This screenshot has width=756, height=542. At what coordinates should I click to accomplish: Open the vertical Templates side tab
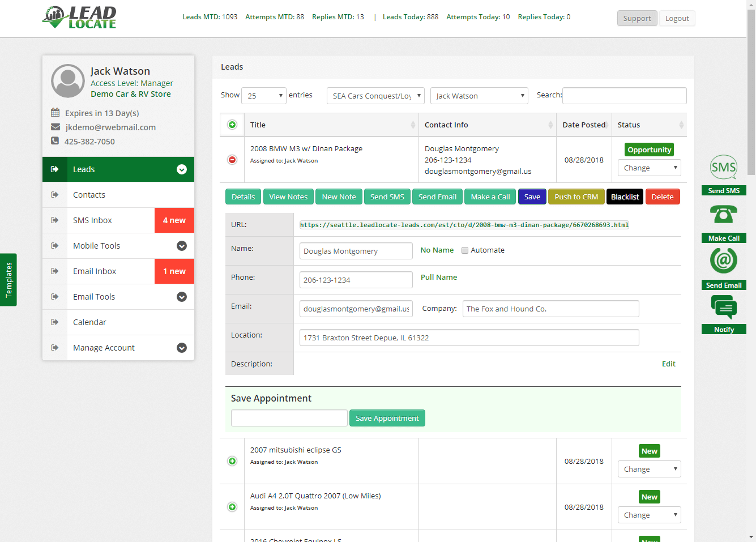pyautogui.click(x=8, y=280)
